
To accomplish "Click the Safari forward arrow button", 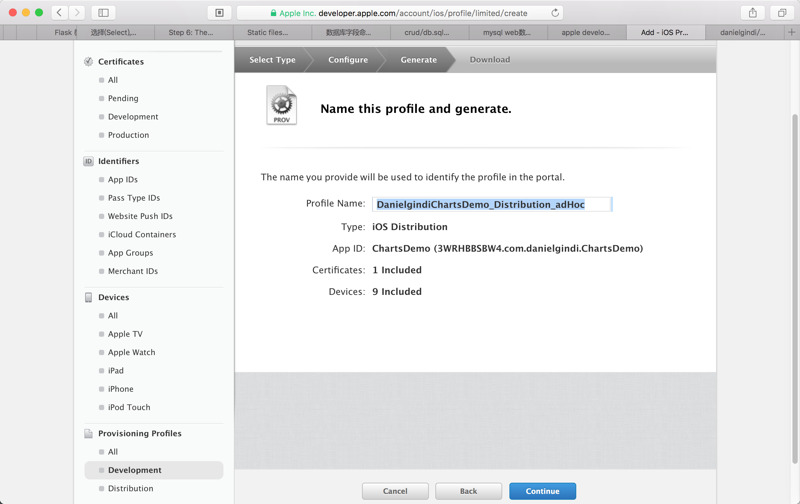I will point(77,13).
